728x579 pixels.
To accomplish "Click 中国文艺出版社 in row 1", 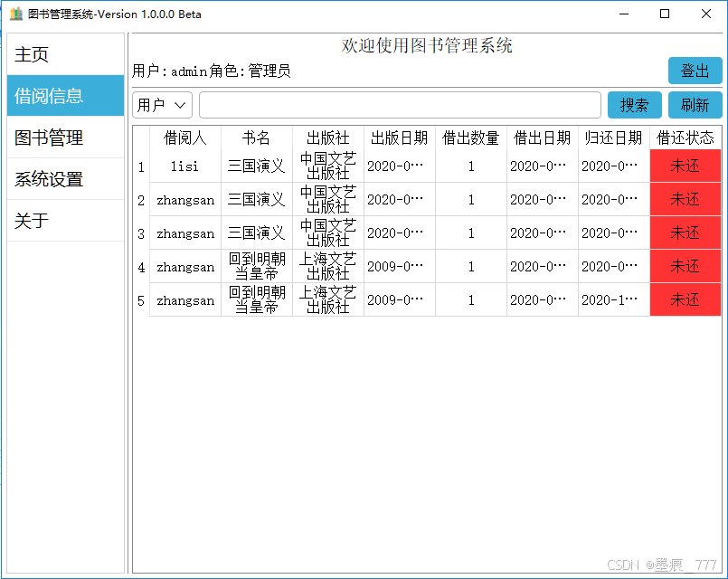I will click(x=328, y=166).
